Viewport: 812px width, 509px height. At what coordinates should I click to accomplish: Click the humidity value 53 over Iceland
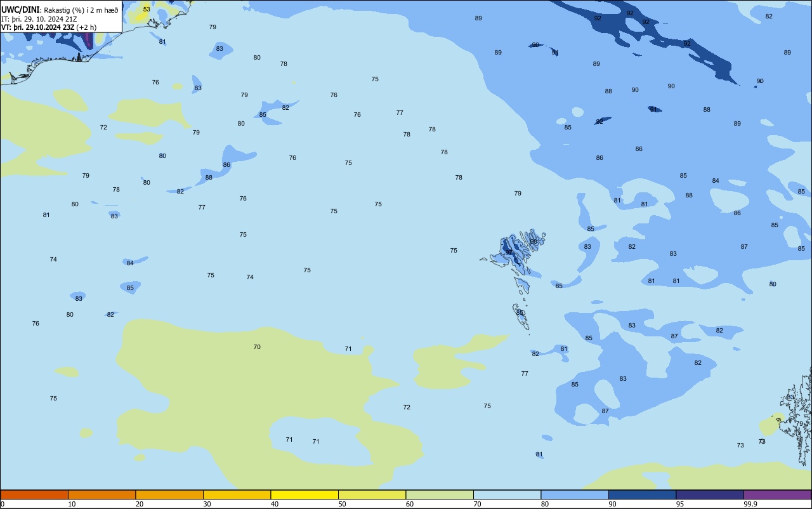(147, 10)
